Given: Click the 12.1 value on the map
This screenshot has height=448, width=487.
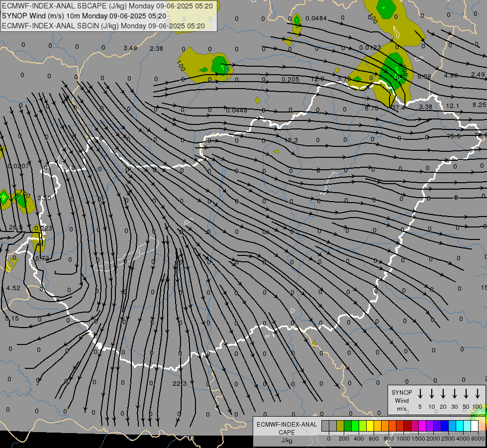Looking at the screenshot, I should 453,106.
